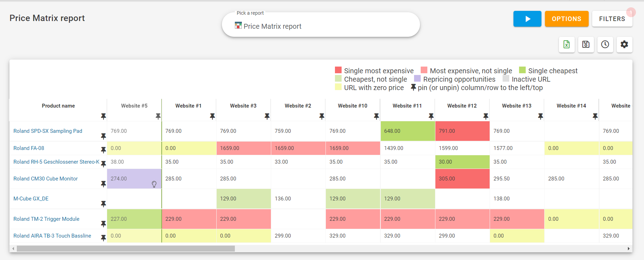Select the Repricing opportunities legend swatch
Screen dimensions: 644x260
click(417, 78)
